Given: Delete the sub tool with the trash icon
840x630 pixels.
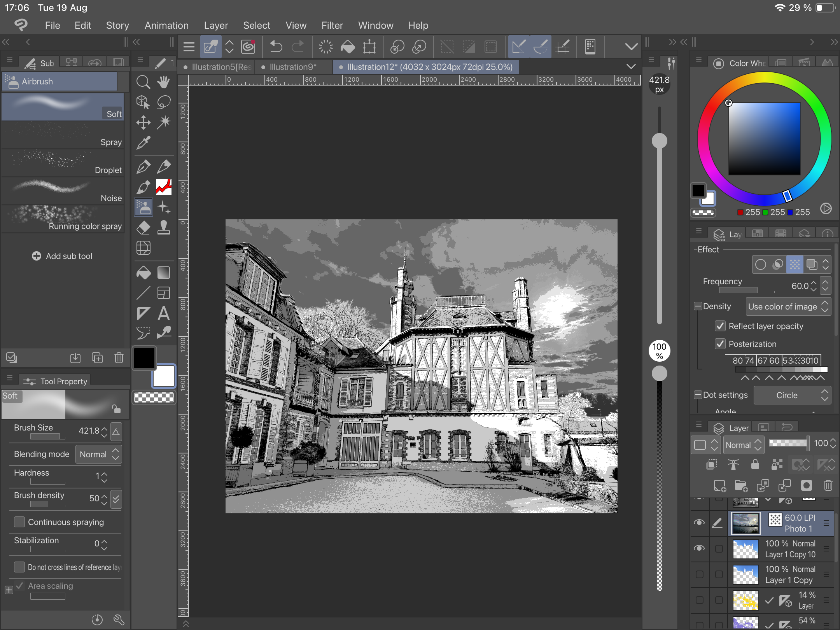Looking at the screenshot, I should click(119, 358).
